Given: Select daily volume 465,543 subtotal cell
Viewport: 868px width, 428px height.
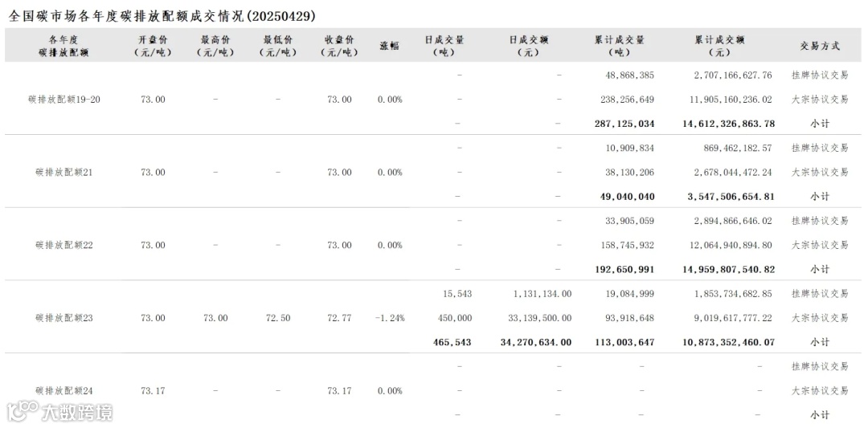Looking at the screenshot, I should tap(452, 342).
